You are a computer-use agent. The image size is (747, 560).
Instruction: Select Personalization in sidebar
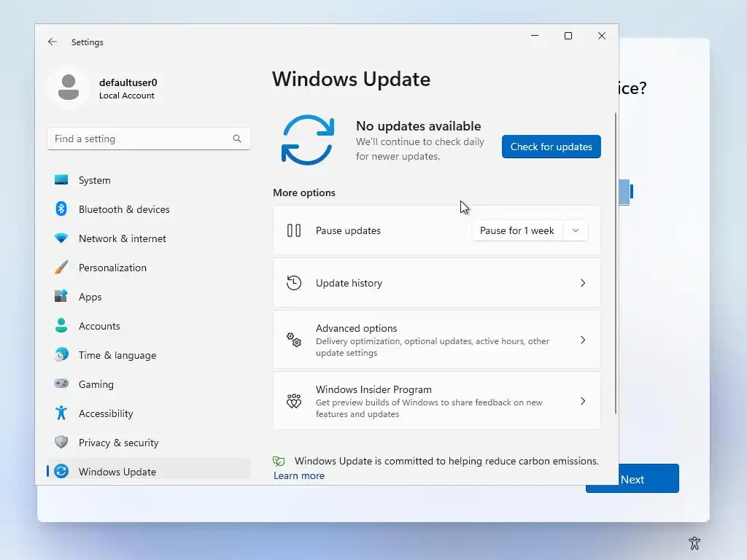149,267
